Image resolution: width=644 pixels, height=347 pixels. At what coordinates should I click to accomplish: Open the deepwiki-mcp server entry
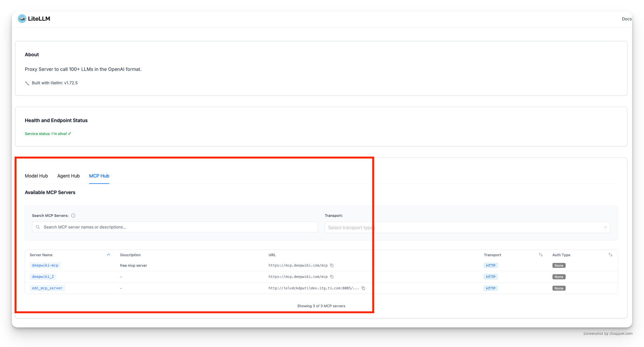click(45, 266)
